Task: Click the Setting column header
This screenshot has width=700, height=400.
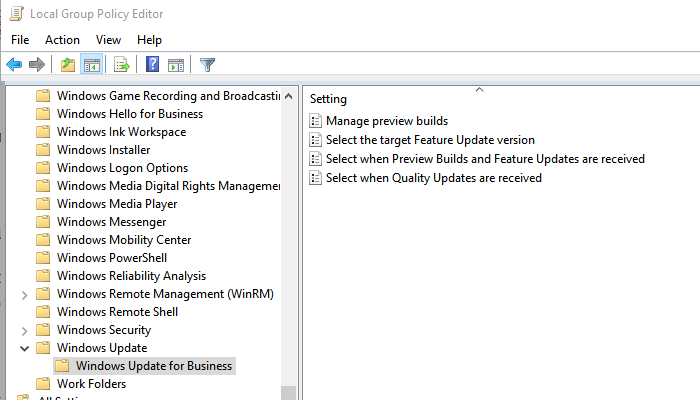Action: point(329,99)
